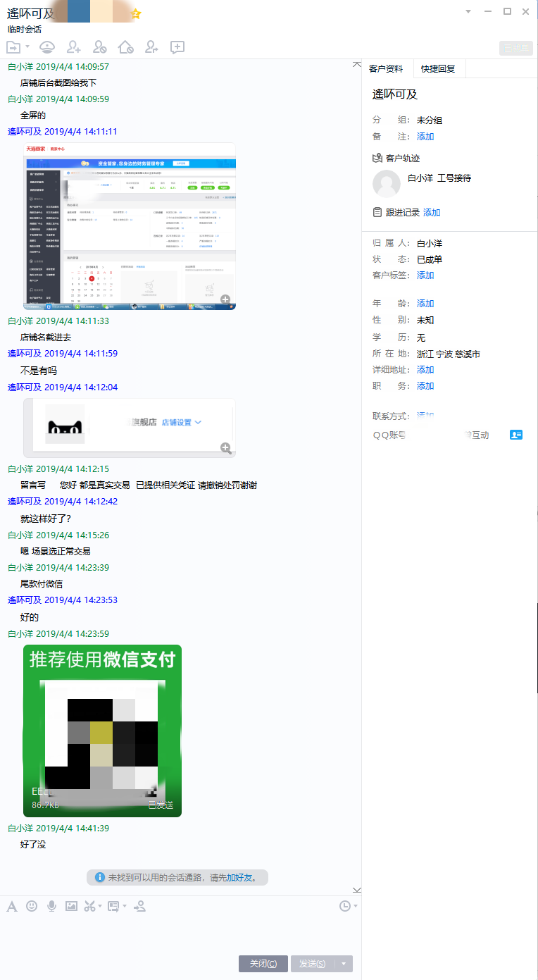Open the window options dropdown arrow in title bar

(470, 11)
